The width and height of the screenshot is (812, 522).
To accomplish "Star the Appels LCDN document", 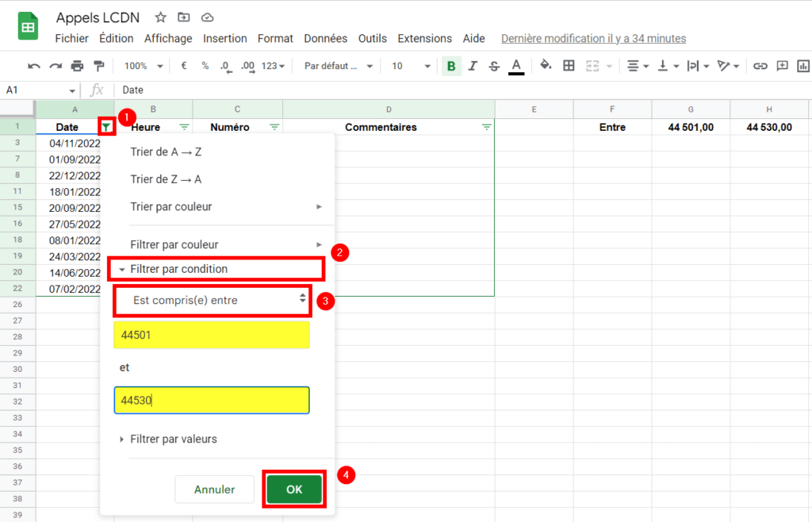I will [160, 17].
